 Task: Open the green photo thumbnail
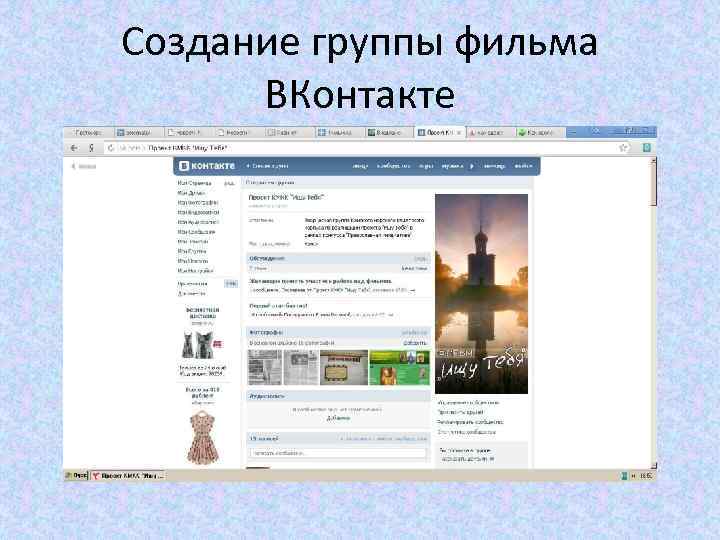click(399, 367)
